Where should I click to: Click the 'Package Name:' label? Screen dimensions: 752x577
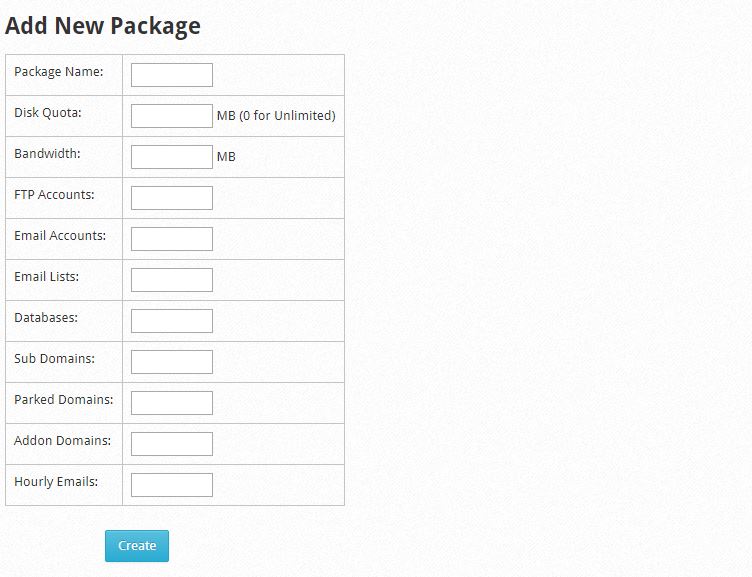[60, 72]
